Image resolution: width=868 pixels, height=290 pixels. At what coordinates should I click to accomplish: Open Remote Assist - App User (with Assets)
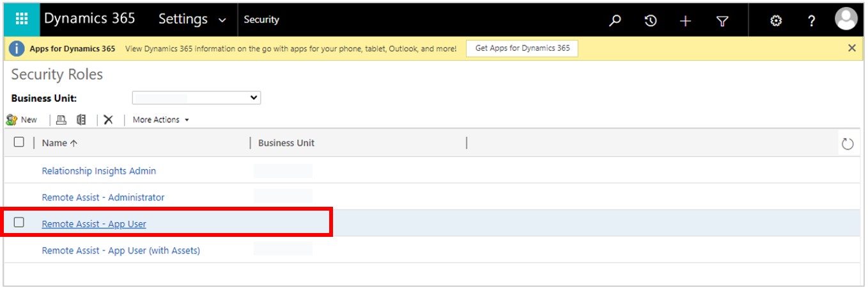click(x=121, y=250)
